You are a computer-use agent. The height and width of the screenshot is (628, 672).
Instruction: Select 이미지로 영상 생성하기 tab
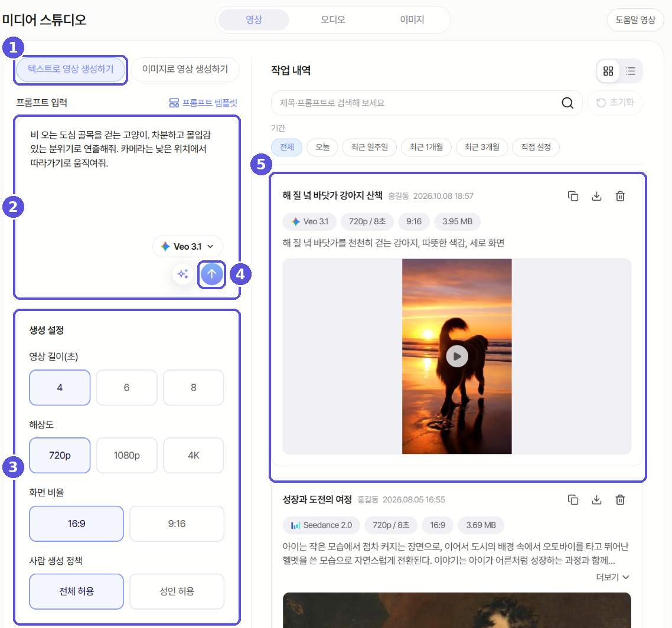pyautogui.click(x=185, y=69)
